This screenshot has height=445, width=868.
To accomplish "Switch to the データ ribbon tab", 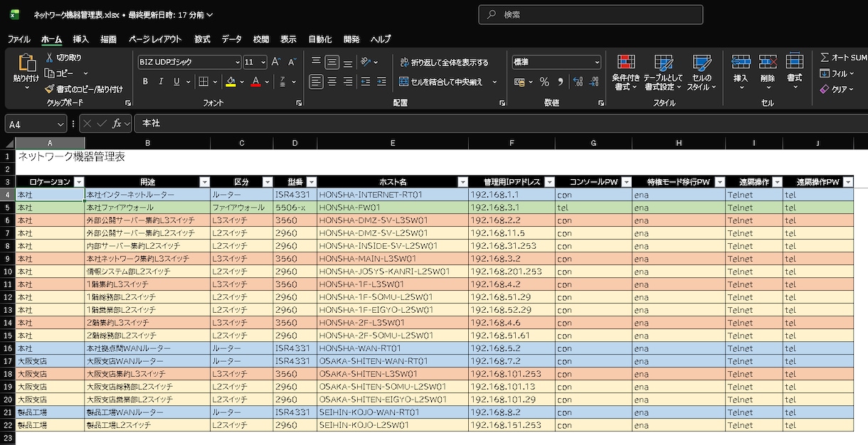I will click(x=231, y=39).
